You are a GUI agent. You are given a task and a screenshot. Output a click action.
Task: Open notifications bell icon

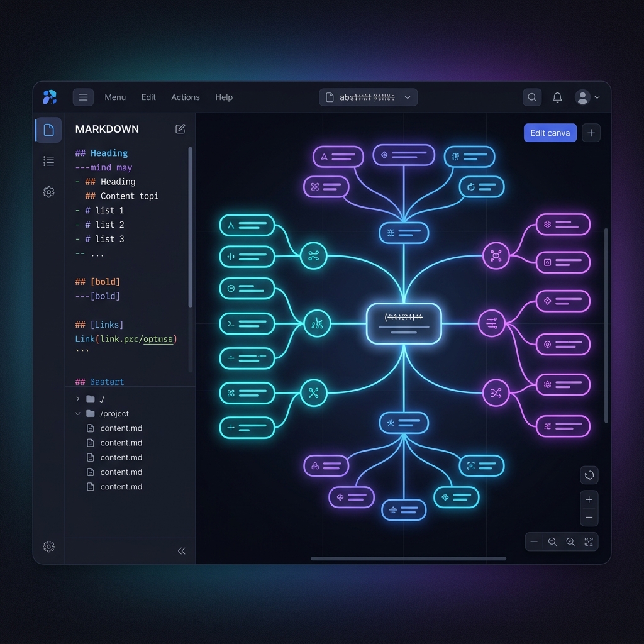[557, 97]
